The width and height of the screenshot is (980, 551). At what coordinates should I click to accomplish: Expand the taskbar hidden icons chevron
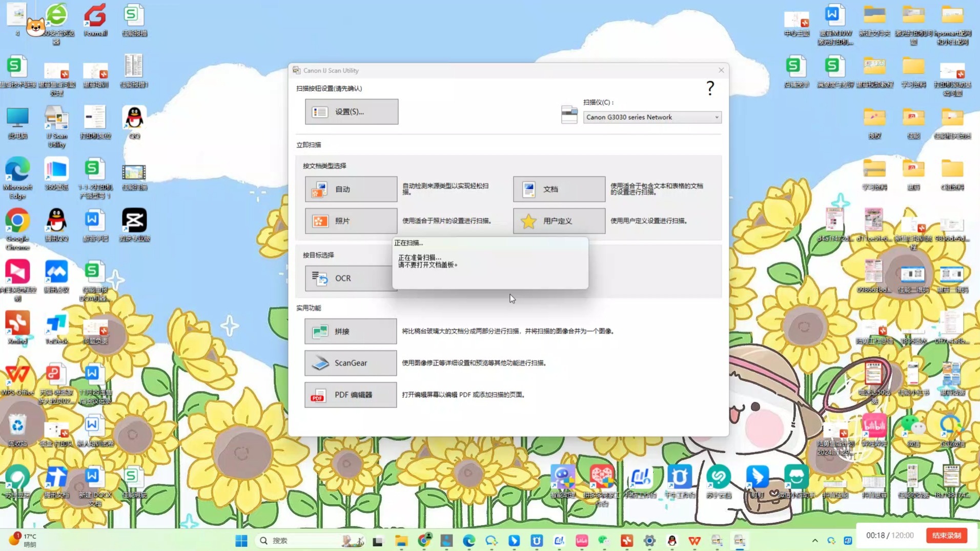tap(814, 540)
